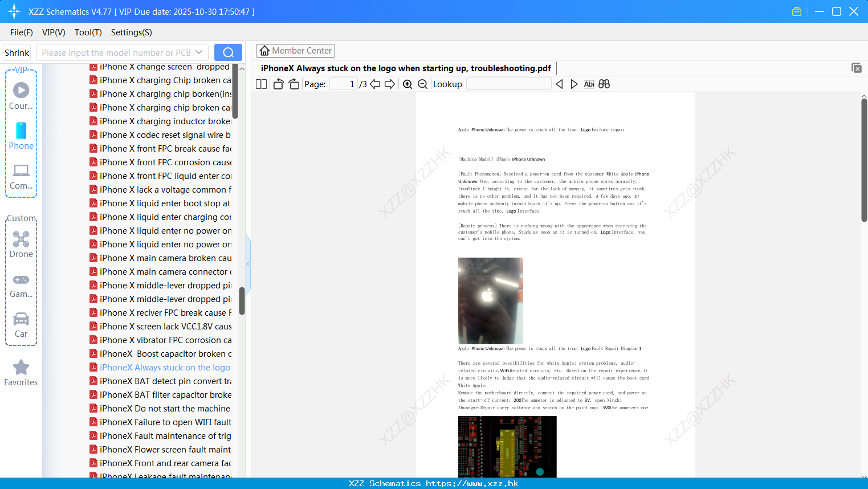Image resolution: width=868 pixels, height=489 pixels.
Task: Open iPhone X front FPC corrosion file
Action: click(161, 162)
